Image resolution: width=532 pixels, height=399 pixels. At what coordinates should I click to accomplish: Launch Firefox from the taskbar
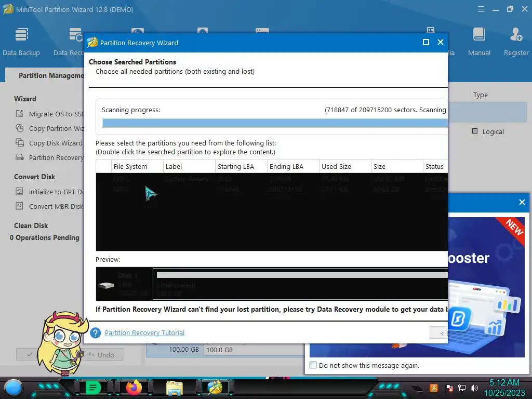(x=134, y=388)
